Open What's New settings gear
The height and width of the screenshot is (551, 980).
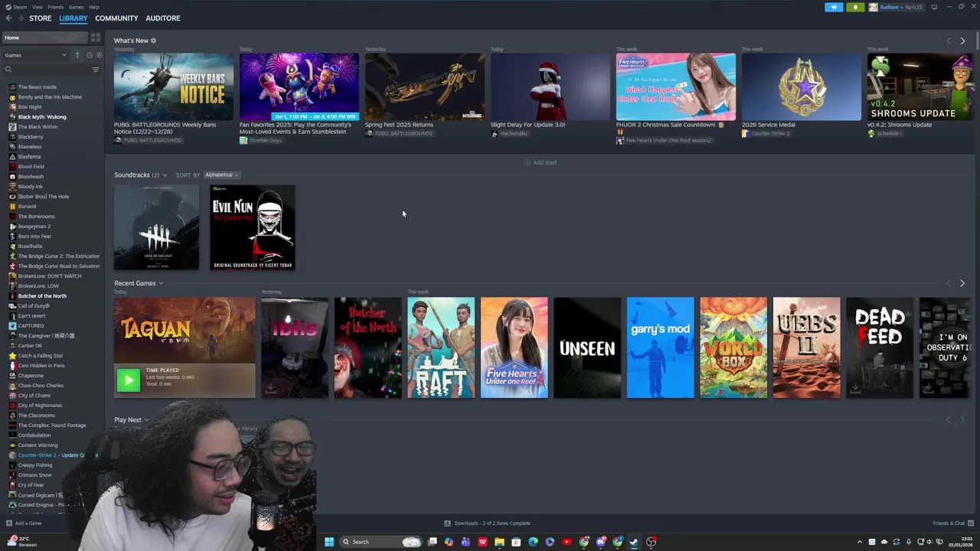153,41
